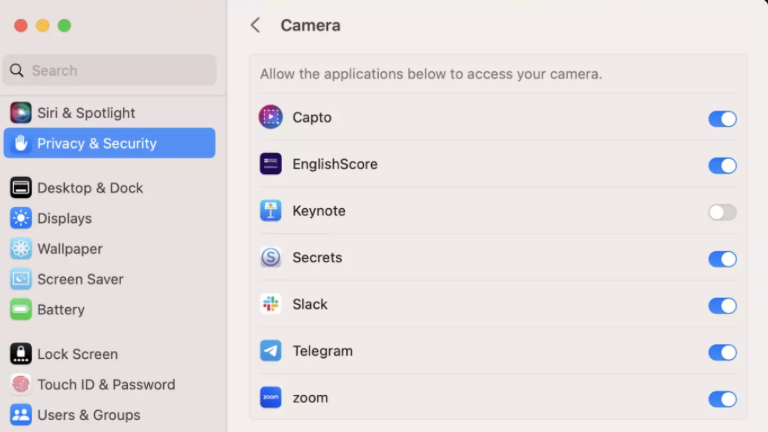This screenshot has width=768, height=432.
Task: Click the Secrets app icon
Action: click(x=270, y=257)
